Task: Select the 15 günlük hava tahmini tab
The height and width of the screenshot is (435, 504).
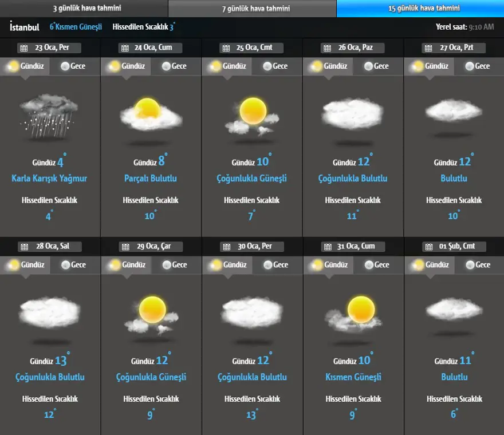Action: [x=420, y=9]
